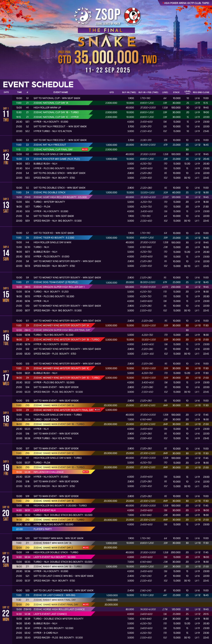Click the 'DAY 2 12 FRI' date label
Screen dimensions: 212x644
point(6,157)
